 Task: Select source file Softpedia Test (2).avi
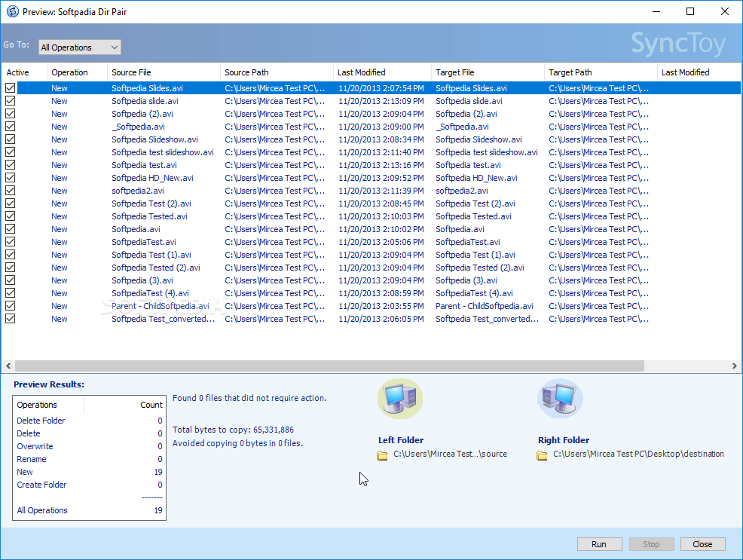151,203
